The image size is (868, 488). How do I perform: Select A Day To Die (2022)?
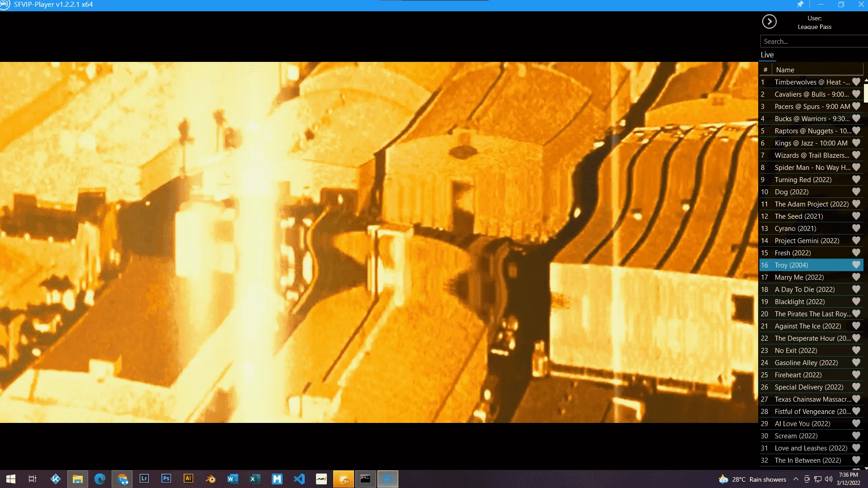coord(811,289)
